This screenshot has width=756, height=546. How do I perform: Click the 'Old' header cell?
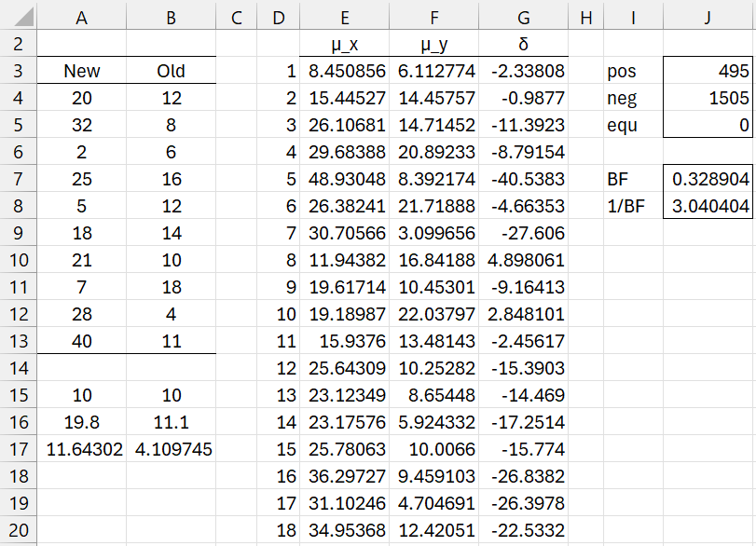[172, 71]
